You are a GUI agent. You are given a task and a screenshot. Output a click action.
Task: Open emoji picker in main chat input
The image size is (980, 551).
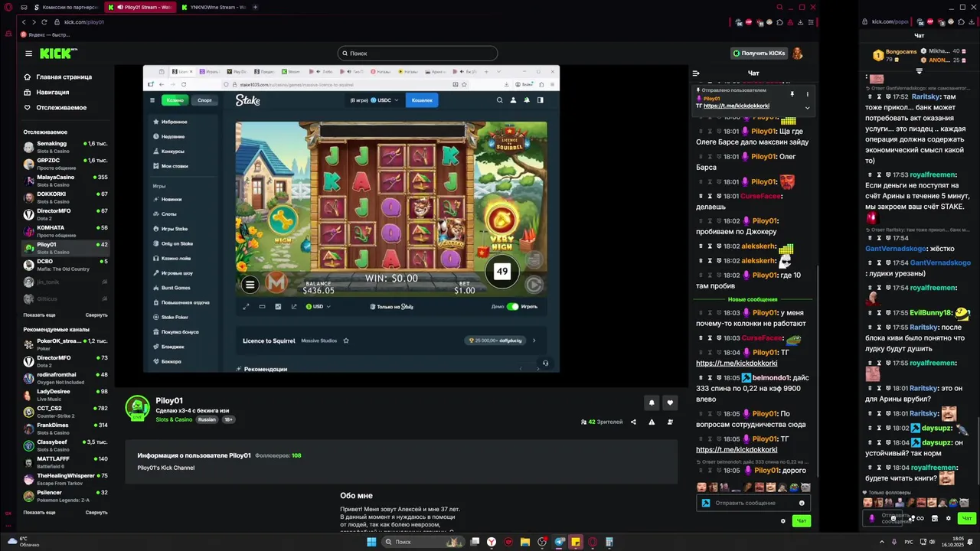(x=802, y=503)
